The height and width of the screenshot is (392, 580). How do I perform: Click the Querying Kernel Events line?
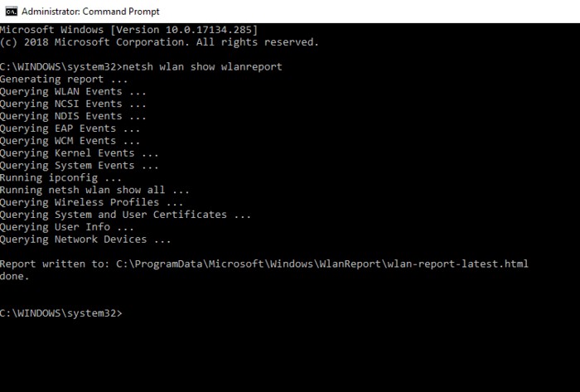click(79, 153)
